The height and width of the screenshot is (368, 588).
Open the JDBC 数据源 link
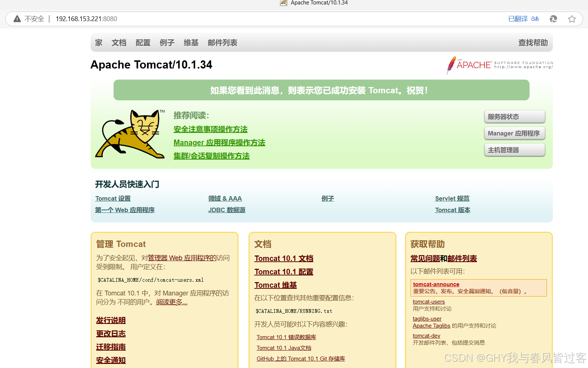coord(227,210)
